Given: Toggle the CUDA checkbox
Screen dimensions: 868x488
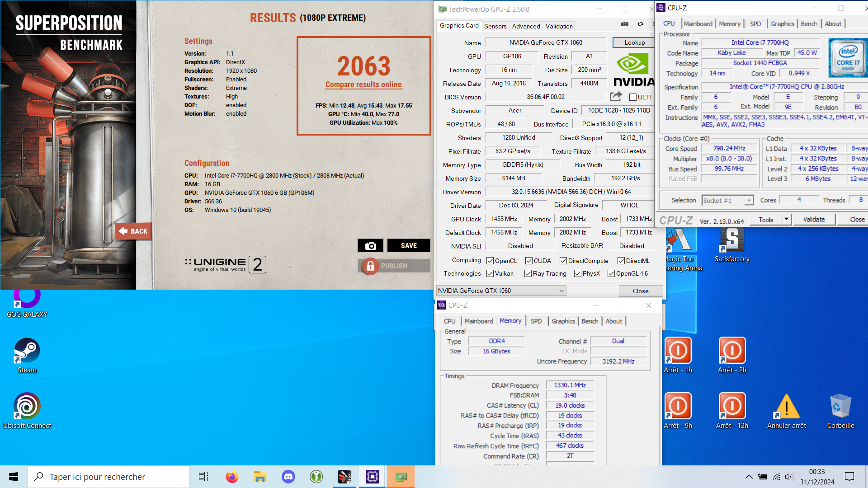Looking at the screenshot, I should coord(529,261).
